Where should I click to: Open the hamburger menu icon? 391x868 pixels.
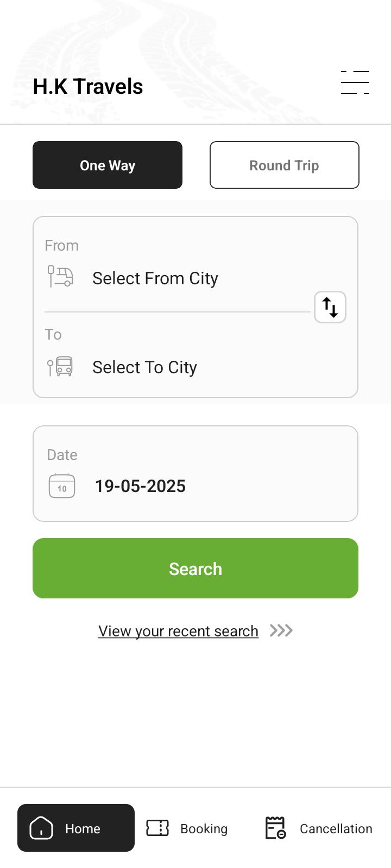point(355,82)
